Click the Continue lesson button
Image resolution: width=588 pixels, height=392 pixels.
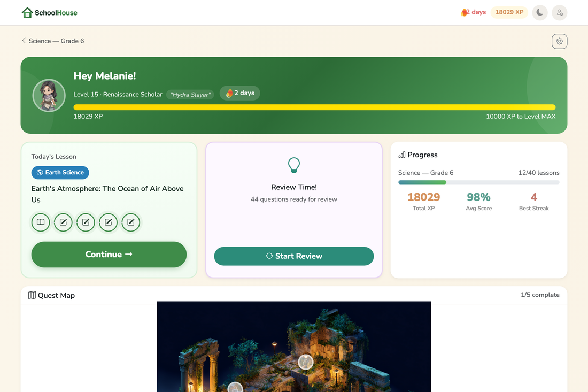point(109,255)
